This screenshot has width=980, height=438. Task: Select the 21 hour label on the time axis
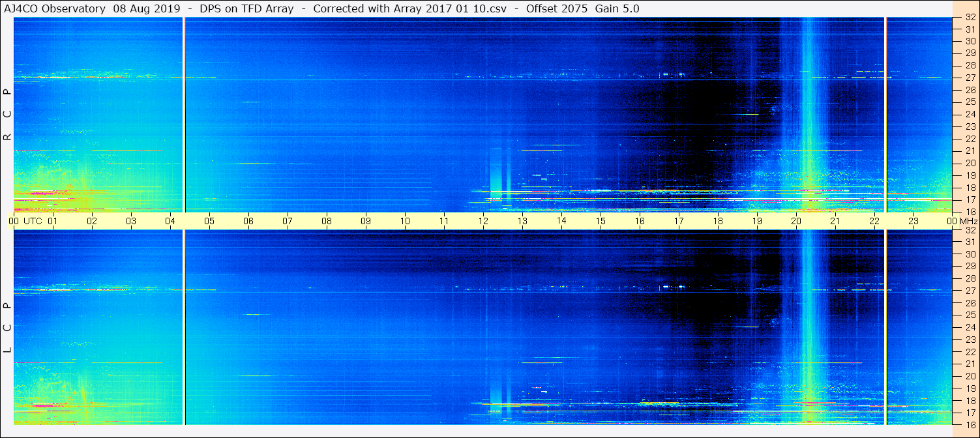835,221
